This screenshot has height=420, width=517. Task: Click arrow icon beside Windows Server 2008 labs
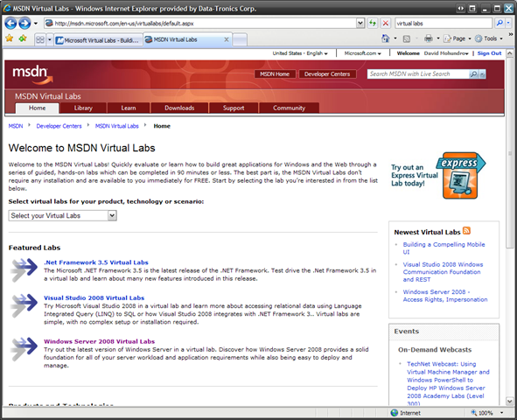[24, 349]
